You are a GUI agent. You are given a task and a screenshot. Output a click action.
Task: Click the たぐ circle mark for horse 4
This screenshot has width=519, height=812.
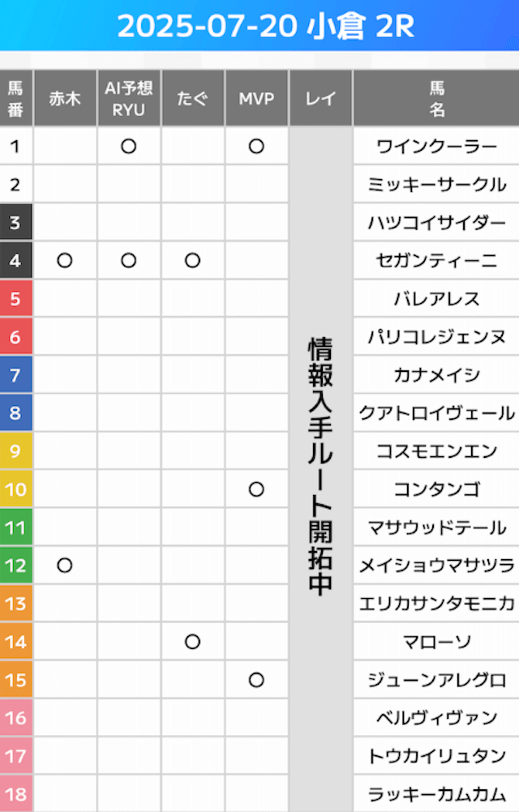pos(193,260)
